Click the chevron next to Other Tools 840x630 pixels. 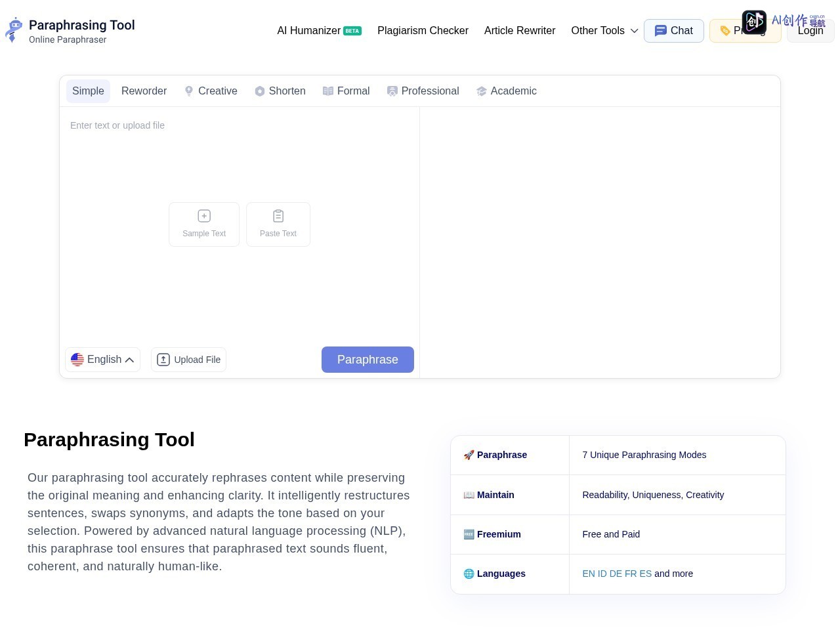pos(634,31)
